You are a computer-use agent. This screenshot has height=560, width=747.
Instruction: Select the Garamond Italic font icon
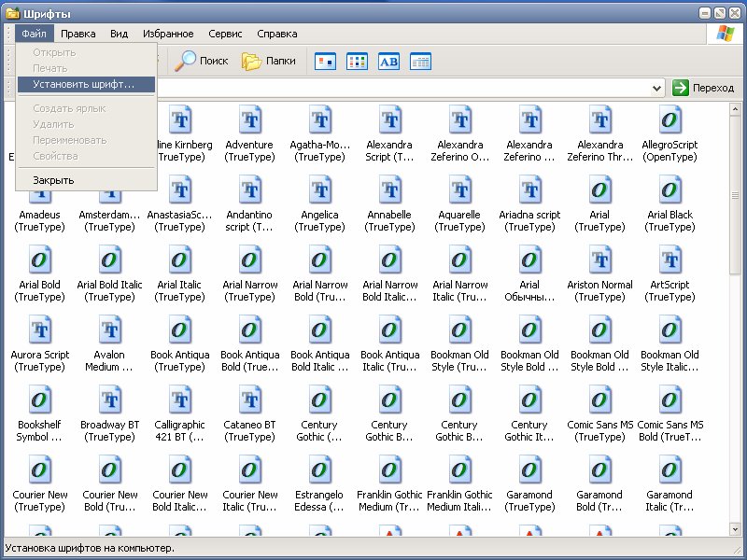point(669,469)
